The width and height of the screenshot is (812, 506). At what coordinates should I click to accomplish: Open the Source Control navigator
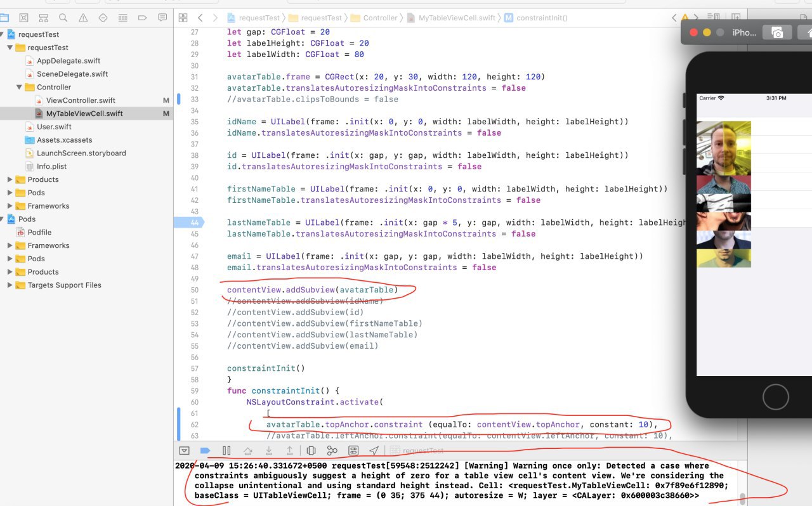[23, 18]
